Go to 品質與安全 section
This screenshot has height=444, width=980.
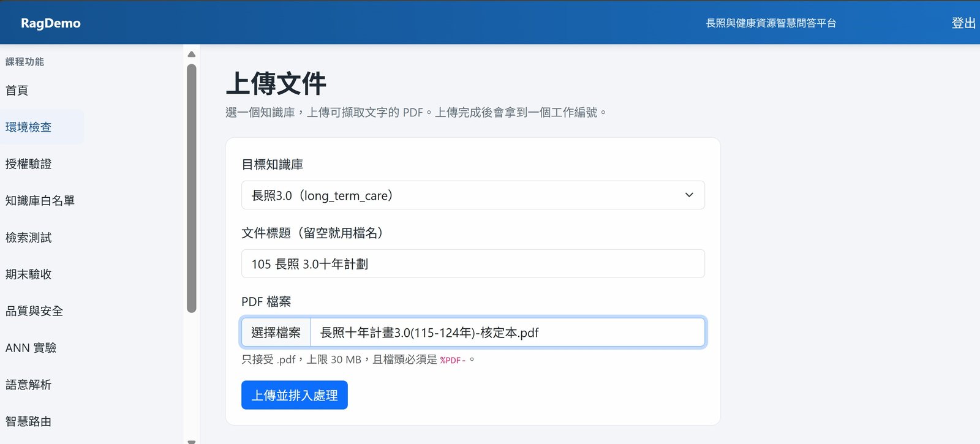coord(34,311)
